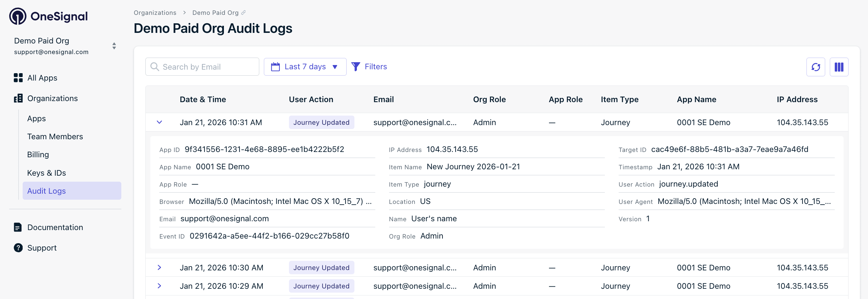Open All Apps in sidebar
868x299 pixels.
pyautogui.click(x=42, y=78)
